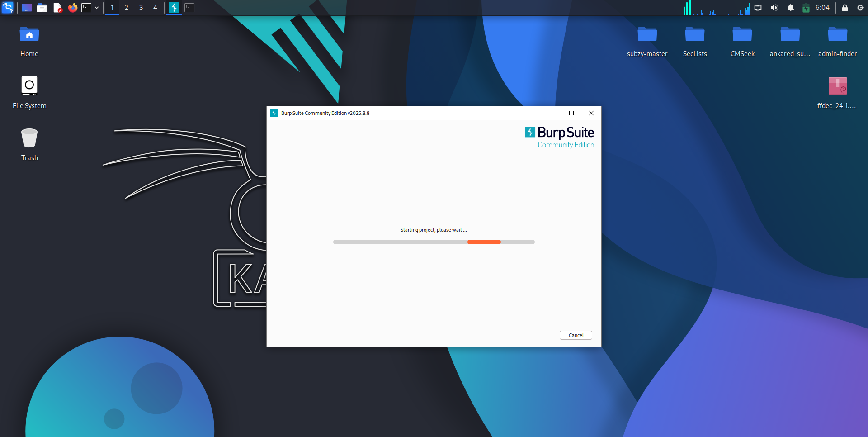The height and width of the screenshot is (437, 868).
Task: Launch Firefox from the top panel
Action: point(72,8)
